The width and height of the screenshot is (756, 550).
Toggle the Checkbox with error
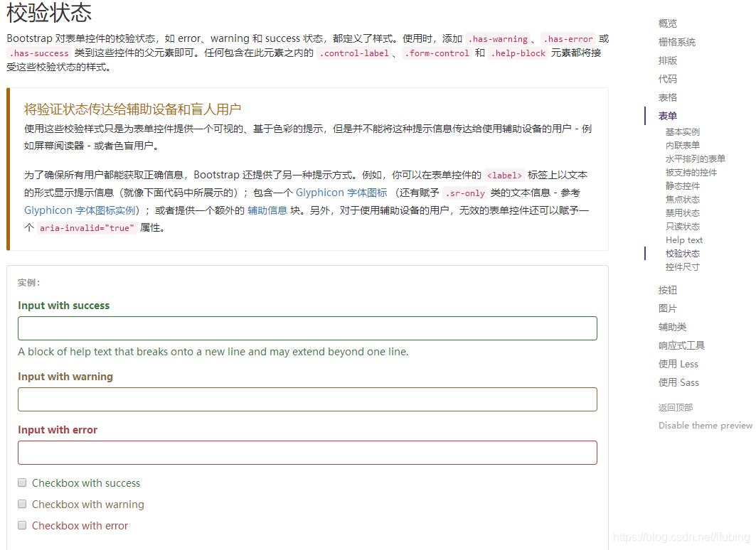pos(22,525)
